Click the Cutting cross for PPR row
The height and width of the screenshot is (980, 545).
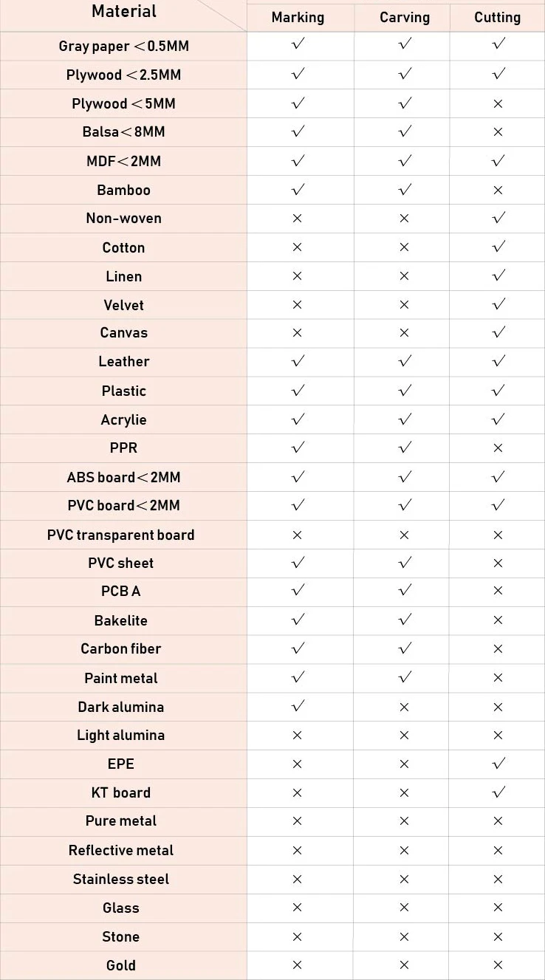pyautogui.click(x=498, y=448)
